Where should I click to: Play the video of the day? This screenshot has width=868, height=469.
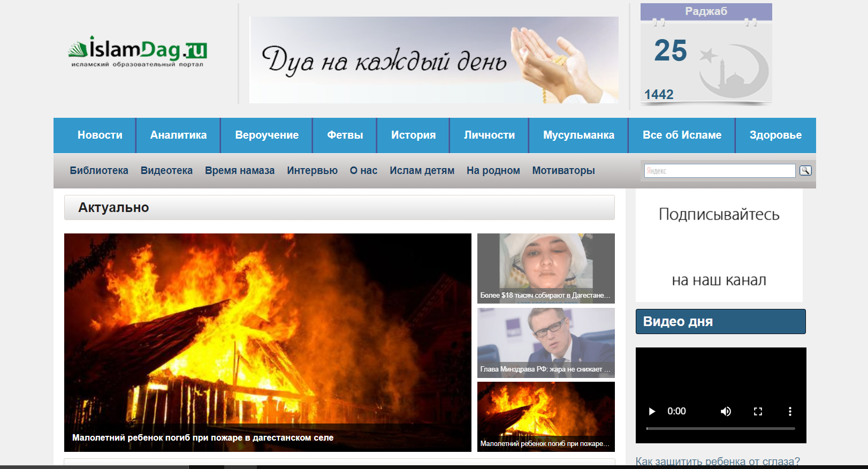[x=652, y=411]
